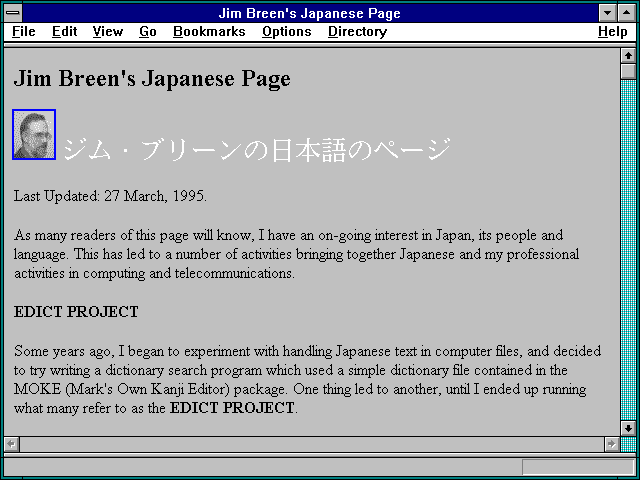Open the window control menu box

pyautogui.click(x=13, y=13)
